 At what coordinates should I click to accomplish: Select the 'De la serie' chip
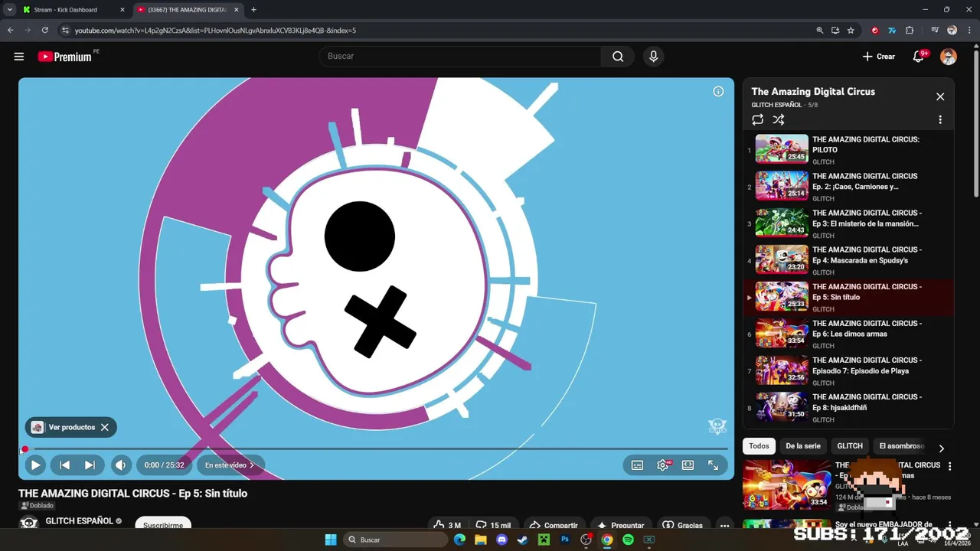coord(803,446)
